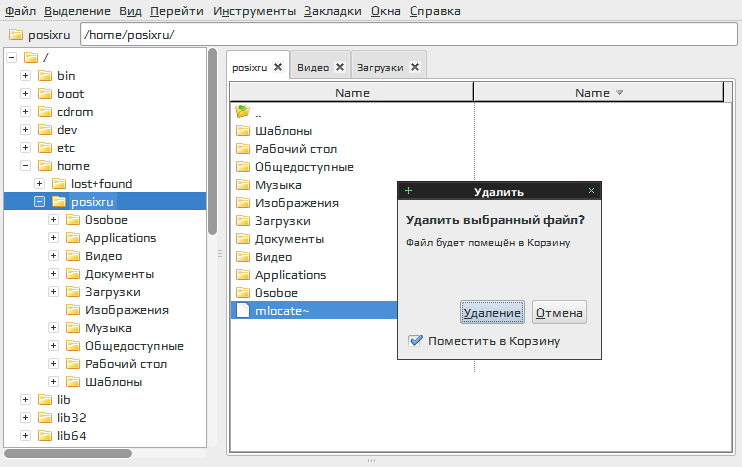Click folder icon next to posixru in address bar
742x467 pixels.
pos(16,35)
